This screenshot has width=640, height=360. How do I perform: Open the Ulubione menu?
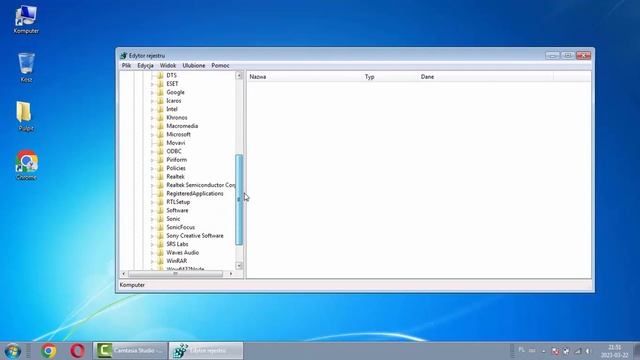pyautogui.click(x=194, y=65)
